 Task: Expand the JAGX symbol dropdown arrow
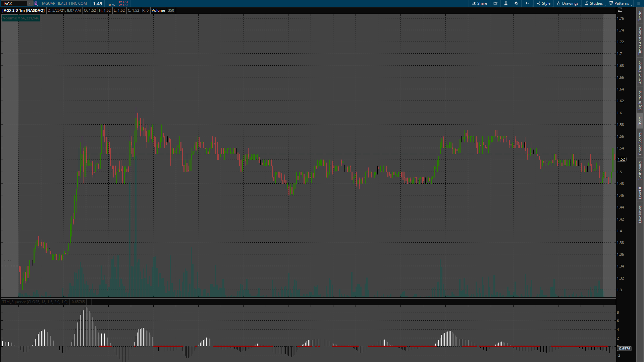(x=30, y=3)
